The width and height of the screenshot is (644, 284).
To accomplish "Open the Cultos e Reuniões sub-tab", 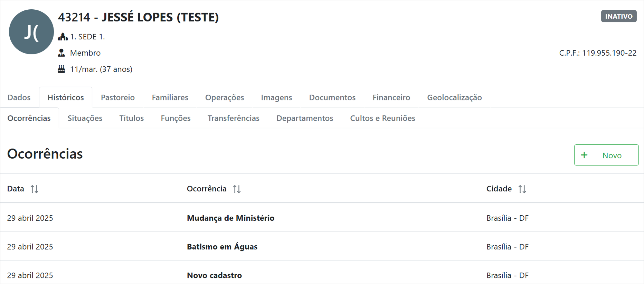I will pos(382,118).
